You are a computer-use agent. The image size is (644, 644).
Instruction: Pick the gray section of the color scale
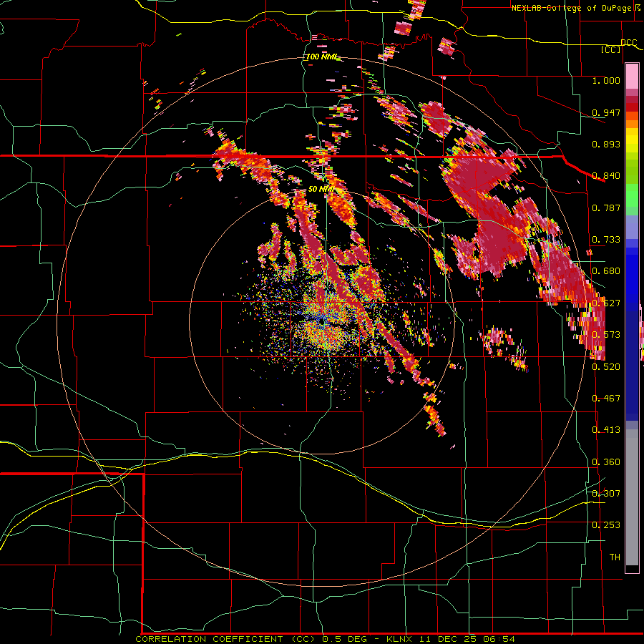click(632, 497)
